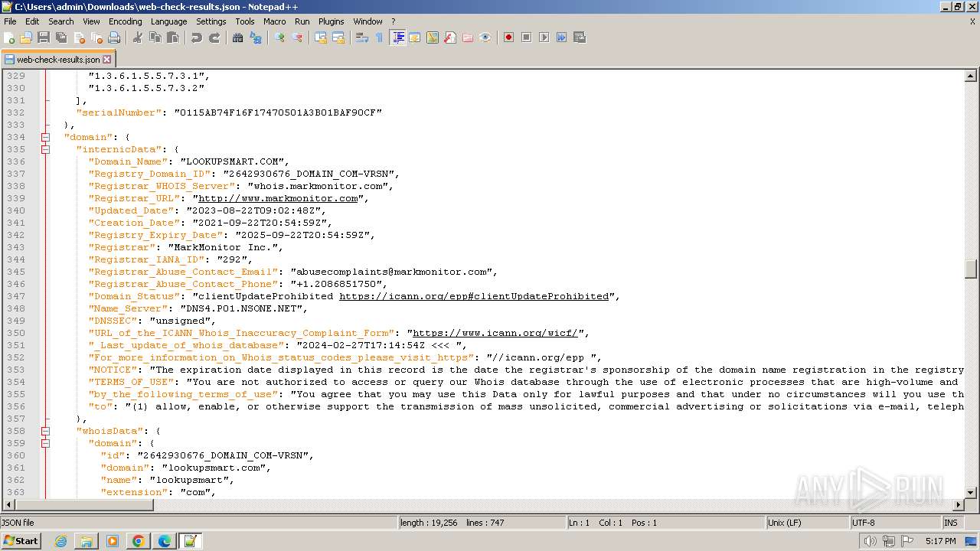The height and width of the screenshot is (551, 980).
Task: Collapse the "domain" fold on line 334
Action: click(45, 137)
